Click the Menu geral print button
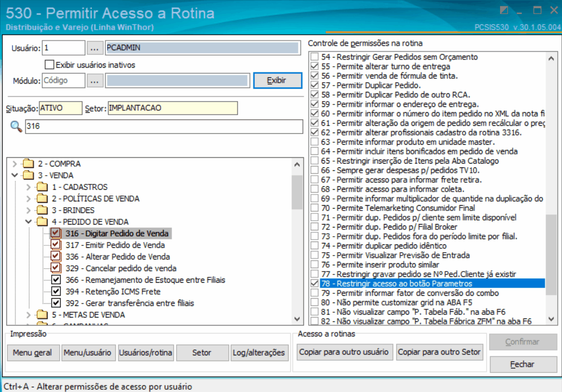Image resolution: width=562 pixels, height=392 pixels. tap(32, 353)
